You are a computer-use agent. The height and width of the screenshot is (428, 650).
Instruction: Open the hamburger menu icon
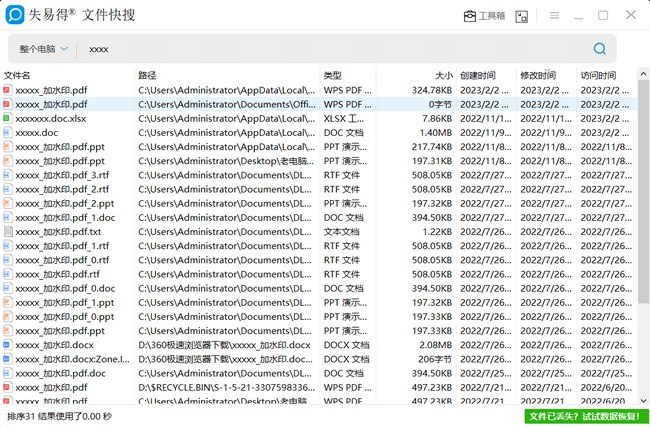[554, 15]
